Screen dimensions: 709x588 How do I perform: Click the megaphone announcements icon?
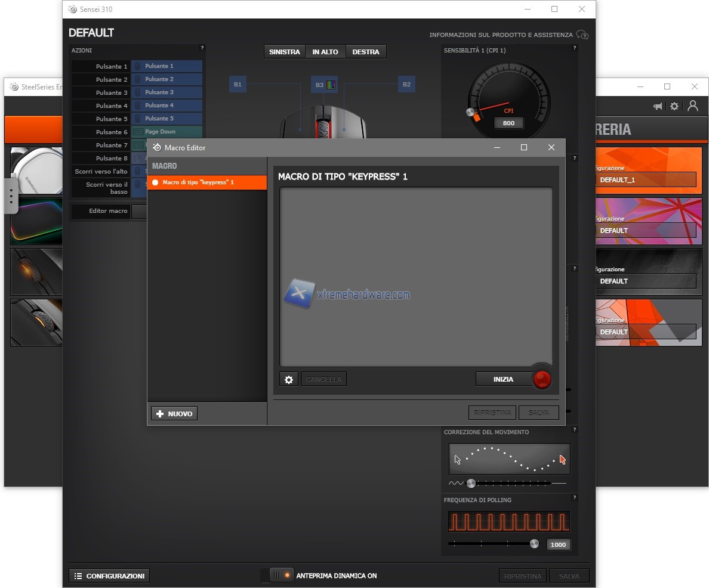pyautogui.click(x=658, y=106)
